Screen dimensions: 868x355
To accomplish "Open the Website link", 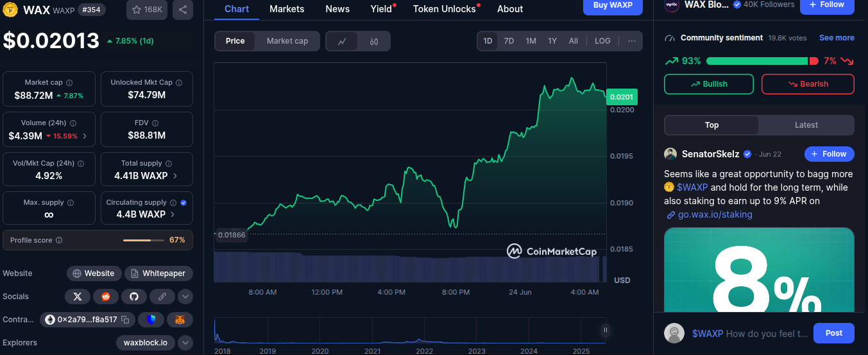I will pyautogui.click(x=94, y=273).
